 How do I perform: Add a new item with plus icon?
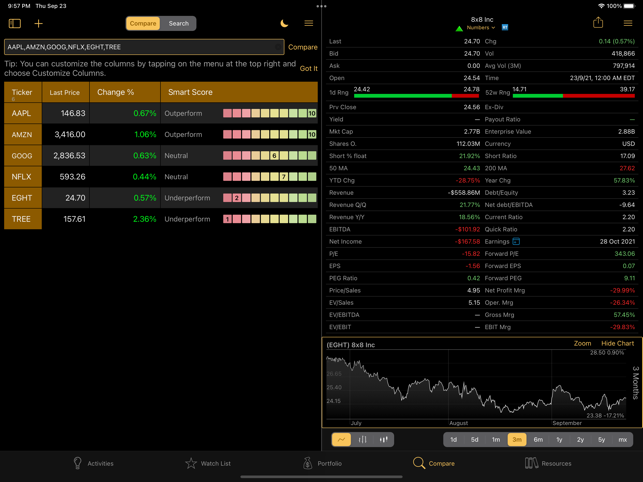click(39, 23)
